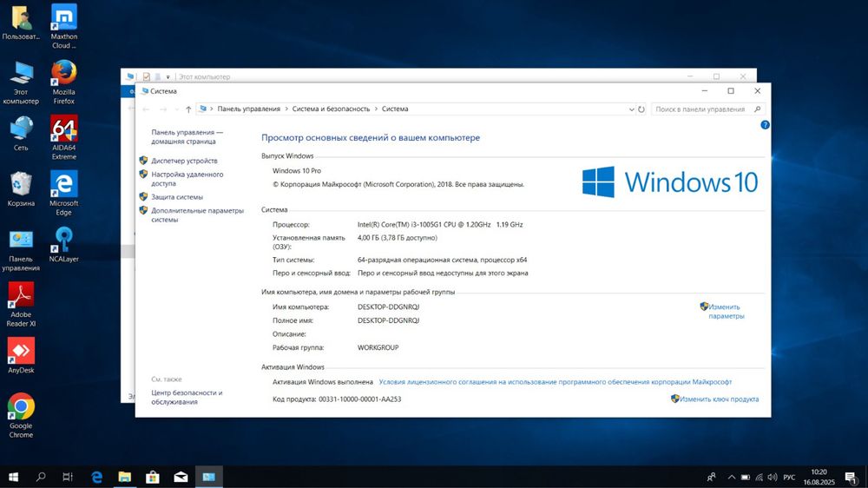
Task: Click the product code 00331-10000-00001-AA253
Action: tap(359, 399)
